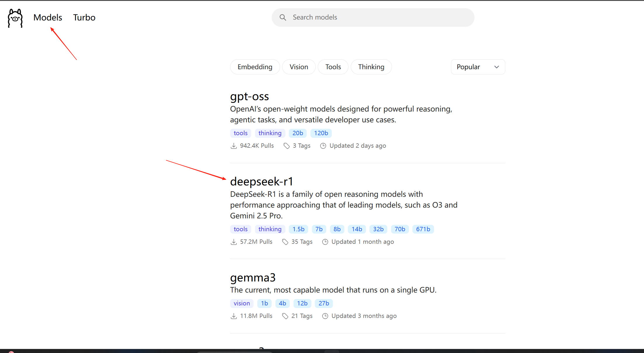The image size is (644, 353).
Task: Click the Popular dropdown chevron
Action: 497,67
